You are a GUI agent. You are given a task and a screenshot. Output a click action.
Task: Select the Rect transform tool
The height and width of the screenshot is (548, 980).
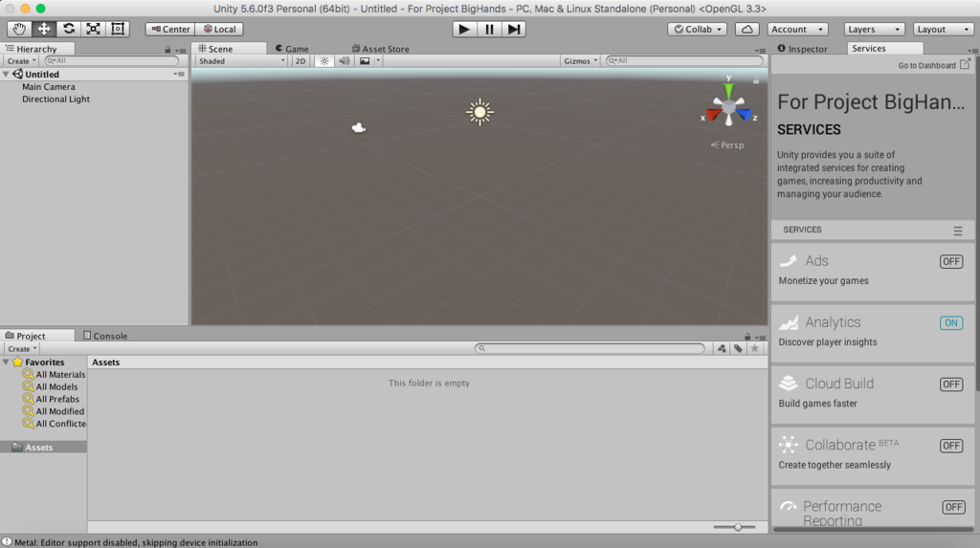pos(118,30)
